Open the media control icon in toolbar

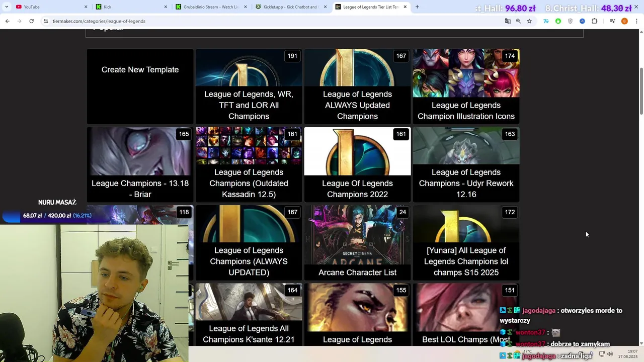click(x=612, y=21)
